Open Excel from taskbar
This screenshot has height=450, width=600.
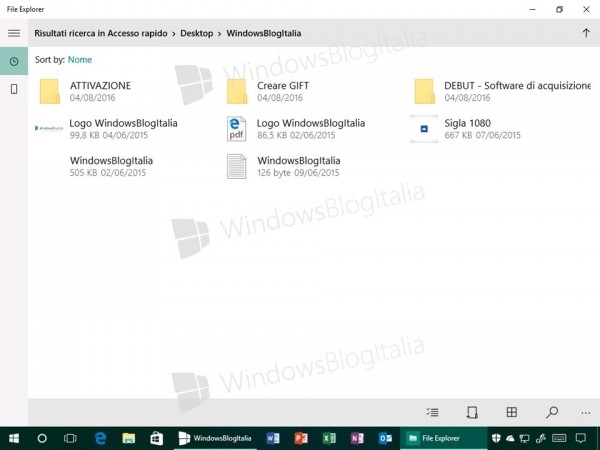point(329,438)
